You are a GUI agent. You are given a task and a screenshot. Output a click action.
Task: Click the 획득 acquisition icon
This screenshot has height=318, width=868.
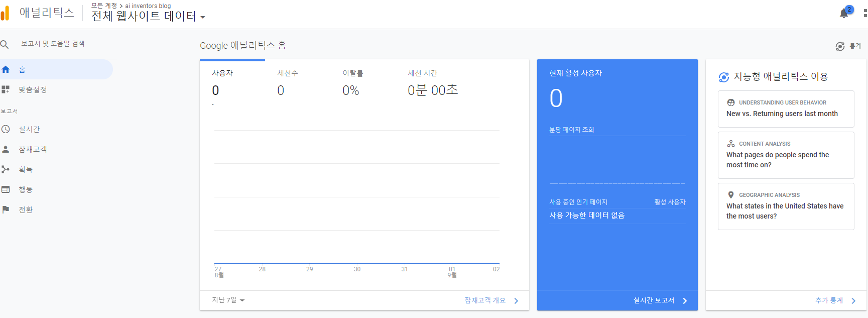point(6,169)
